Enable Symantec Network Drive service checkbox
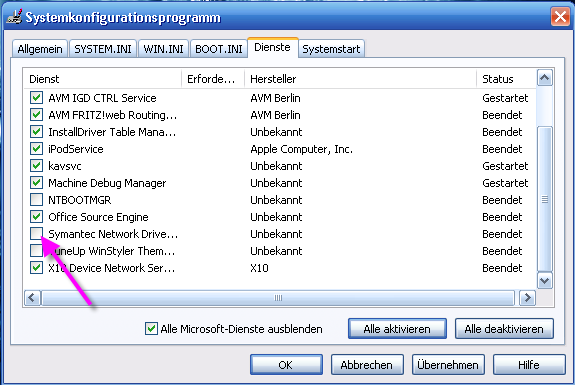Screen dimensions: 575x385 pyautogui.click(x=36, y=234)
